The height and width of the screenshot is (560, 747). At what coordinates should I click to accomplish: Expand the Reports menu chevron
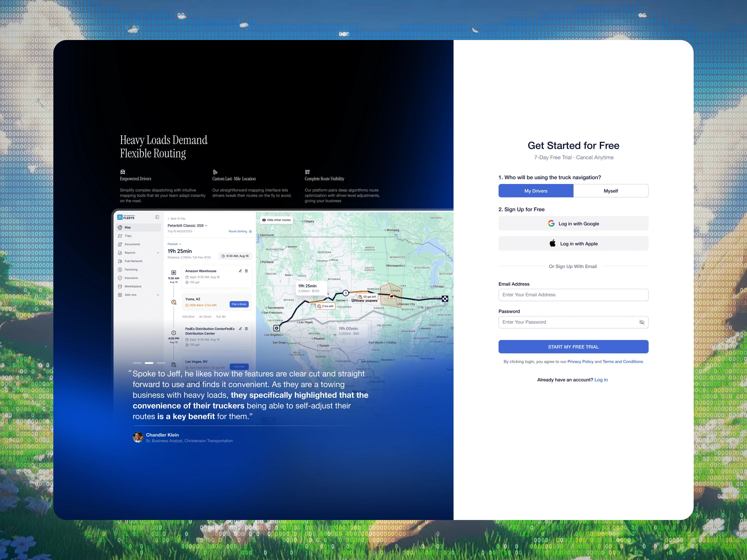pos(158,253)
